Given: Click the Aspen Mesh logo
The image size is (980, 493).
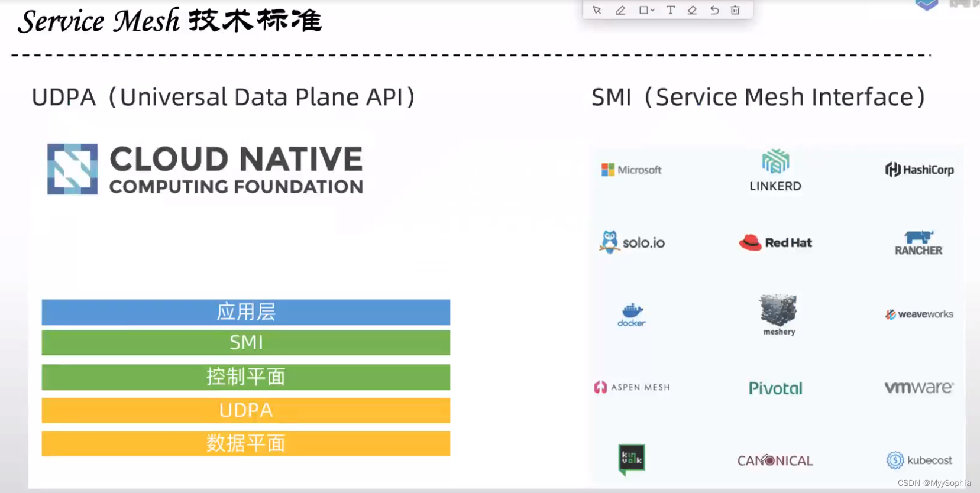Looking at the screenshot, I should (x=632, y=387).
